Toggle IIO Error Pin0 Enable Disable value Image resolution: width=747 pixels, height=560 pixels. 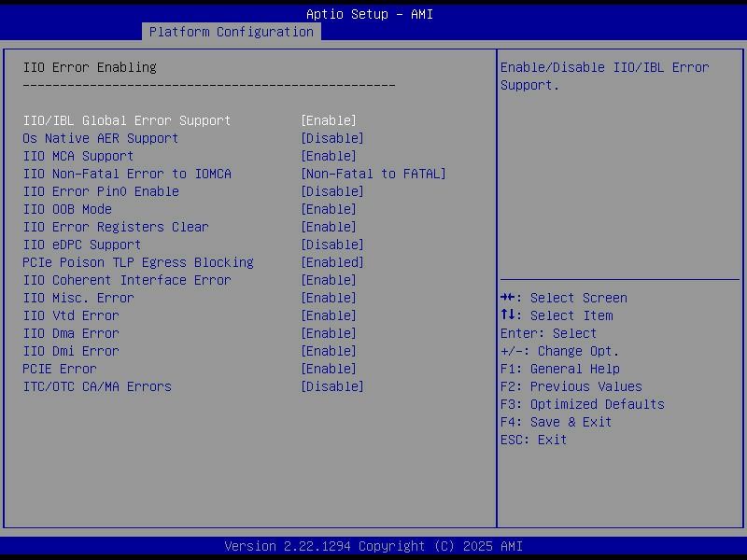tap(332, 191)
